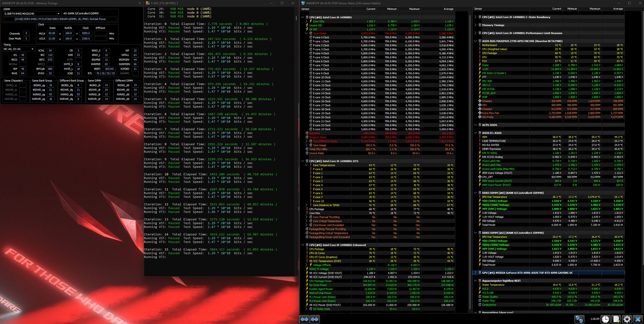Click the lightning icon beside Uncore VID
Image resolution: width=644 pixels, height=324 pixels.
pyautogui.click(x=307, y=25)
